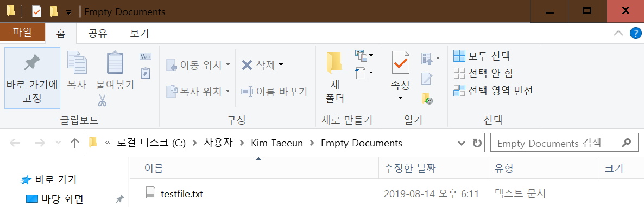
Task: Click the Desktop (바탕 화면) monitor icon
Action: (31, 199)
